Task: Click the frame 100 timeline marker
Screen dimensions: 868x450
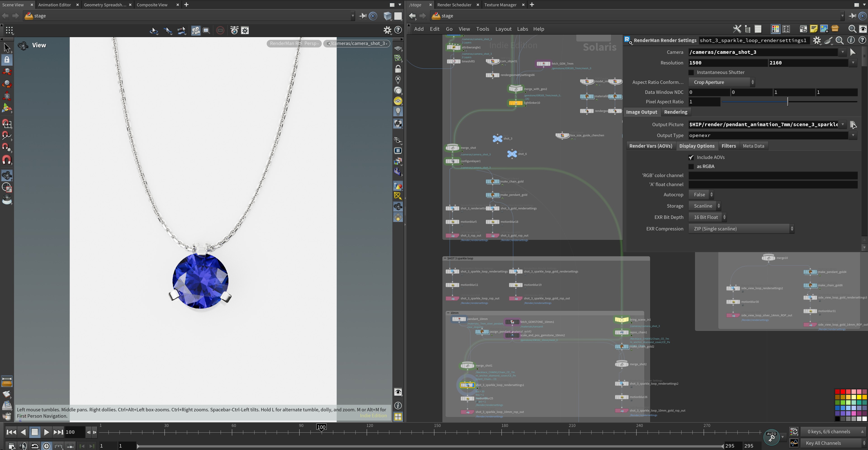Action: pos(321,427)
